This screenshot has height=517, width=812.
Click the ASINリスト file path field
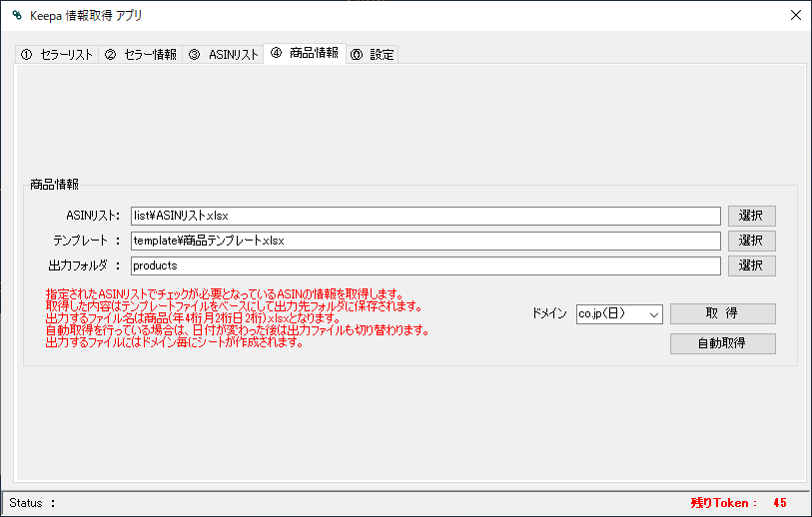click(x=425, y=216)
